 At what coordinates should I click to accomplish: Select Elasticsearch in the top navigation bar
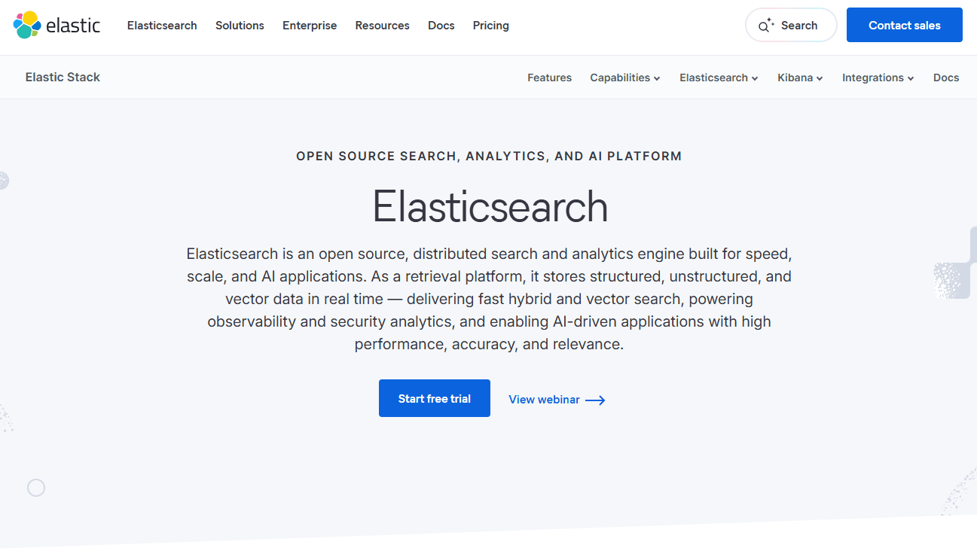162,26
